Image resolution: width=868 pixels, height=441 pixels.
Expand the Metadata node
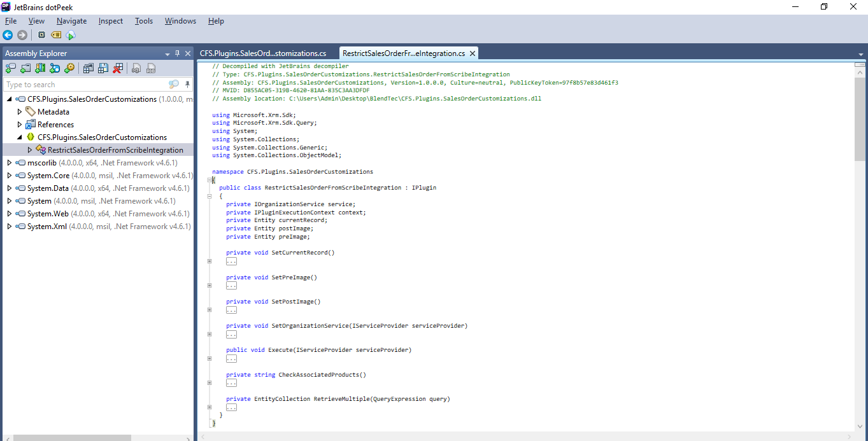[x=20, y=112]
